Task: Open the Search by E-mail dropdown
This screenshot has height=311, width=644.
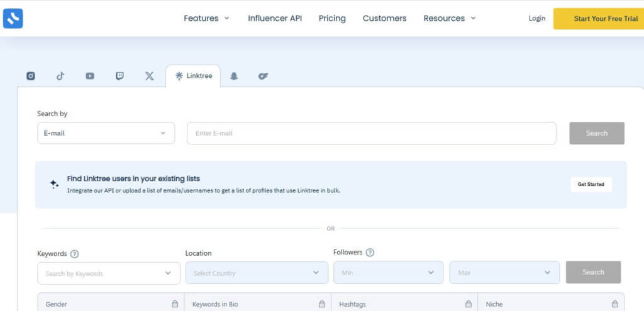Action: point(106,133)
